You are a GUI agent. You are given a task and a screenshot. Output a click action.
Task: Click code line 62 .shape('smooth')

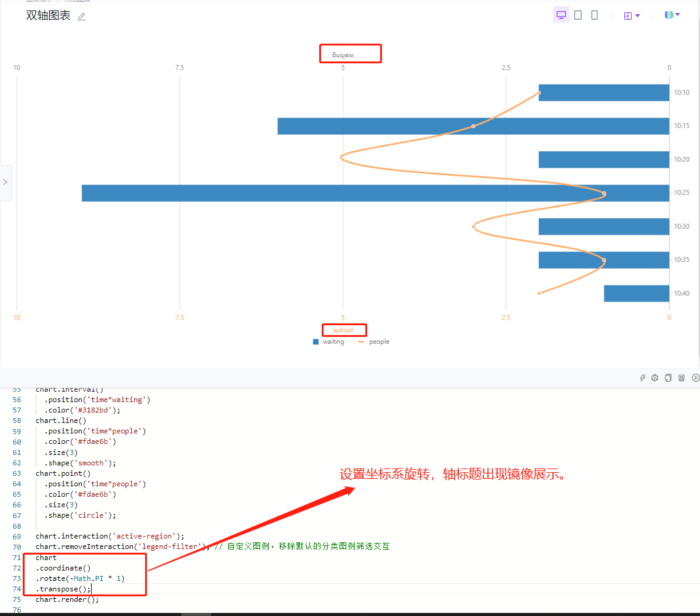pos(80,463)
